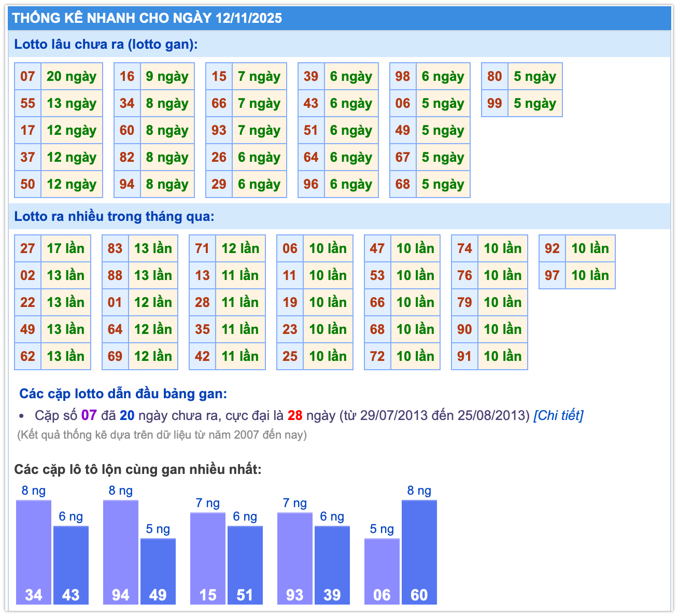678x616 pixels.
Task: Click the red 28 maximum days figure
Action: click(295, 415)
